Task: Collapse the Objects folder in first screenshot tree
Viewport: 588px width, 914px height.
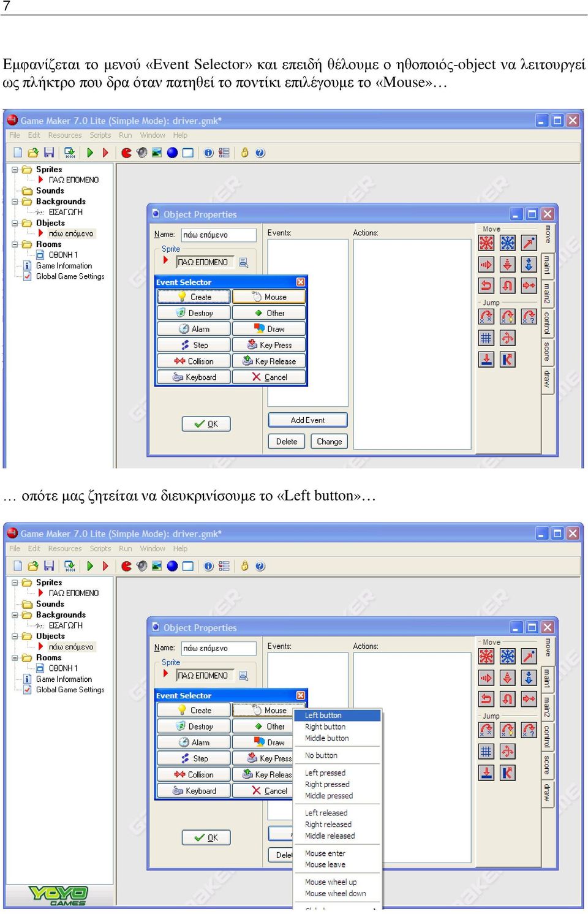Action: pos(15,223)
